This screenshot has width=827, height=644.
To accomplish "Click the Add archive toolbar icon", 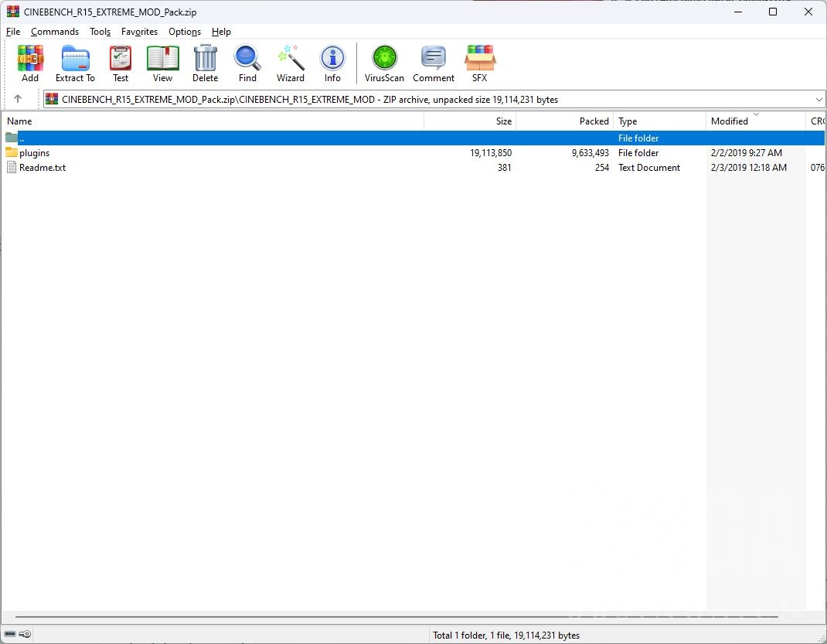I will pos(30,63).
